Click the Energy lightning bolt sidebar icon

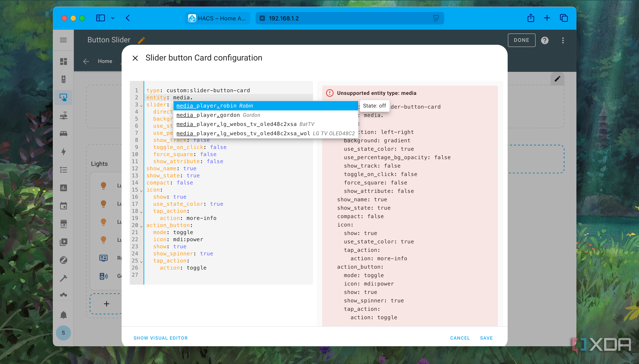[63, 151]
